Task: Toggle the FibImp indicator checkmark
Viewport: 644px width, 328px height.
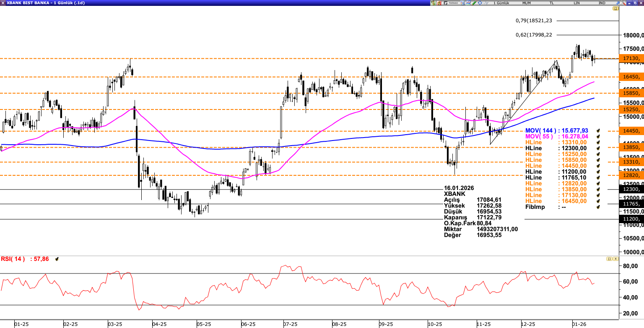Action: tap(599, 207)
